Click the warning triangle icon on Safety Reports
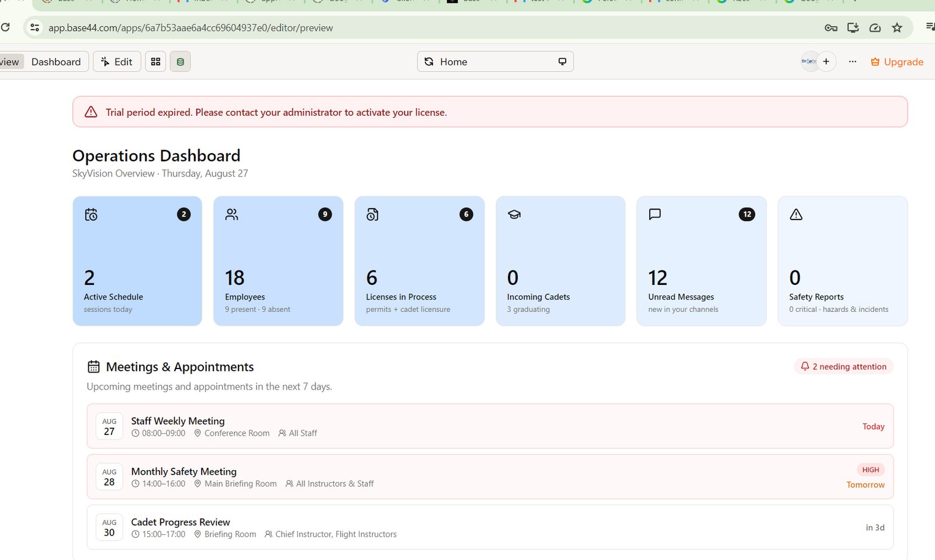This screenshot has height=560, width=935. point(796,214)
